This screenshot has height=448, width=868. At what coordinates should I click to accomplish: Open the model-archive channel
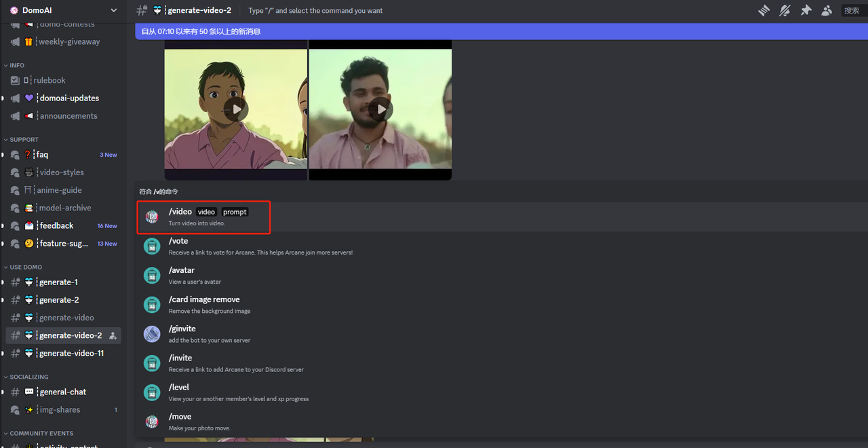63,208
